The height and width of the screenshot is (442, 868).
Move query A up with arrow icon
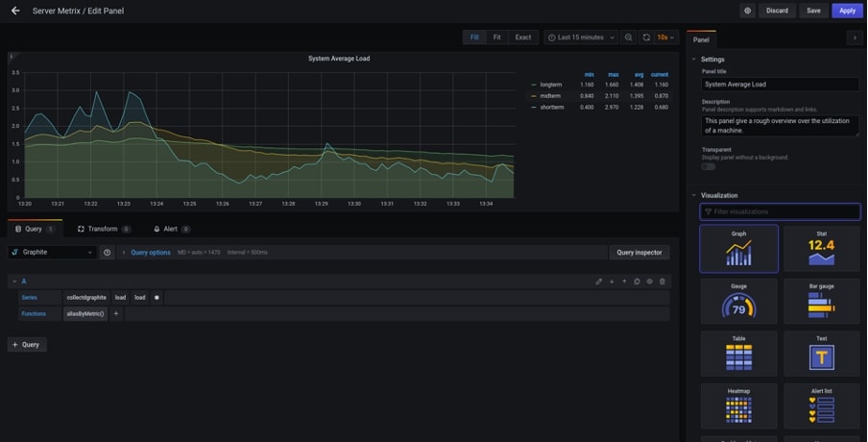pos(624,282)
